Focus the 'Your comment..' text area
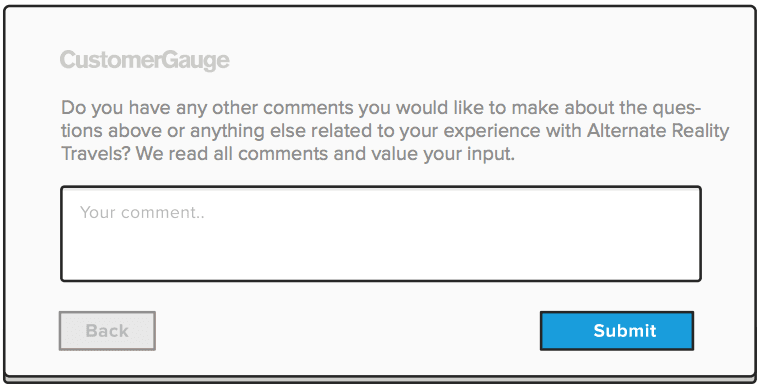The image size is (765, 391). click(381, 234)
